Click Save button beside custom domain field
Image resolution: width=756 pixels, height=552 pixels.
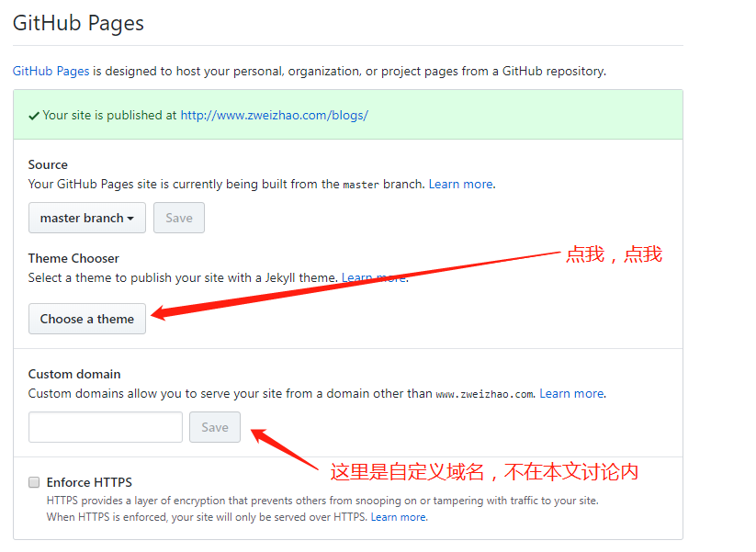coord(215,427)
